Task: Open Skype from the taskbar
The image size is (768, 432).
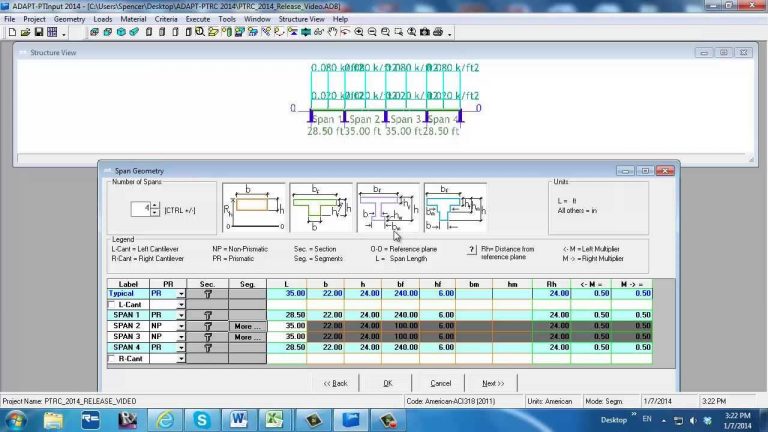Action: (x=203, y=419)
